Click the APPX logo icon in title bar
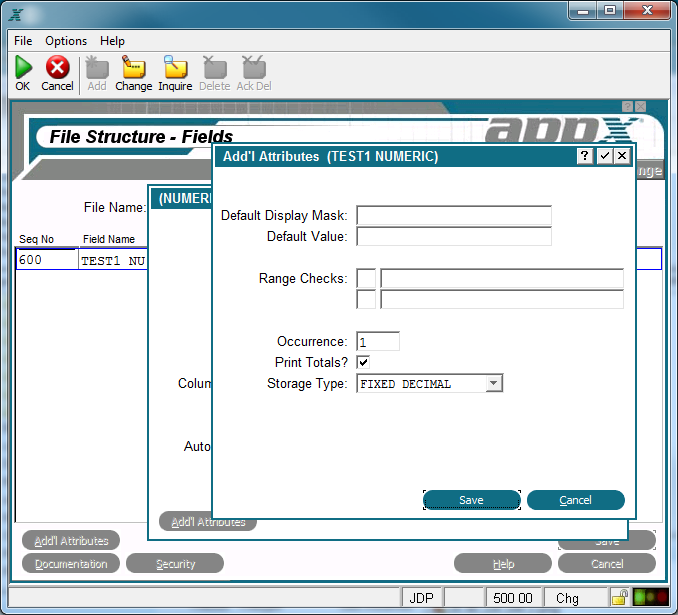 click(x=16, y=15)
